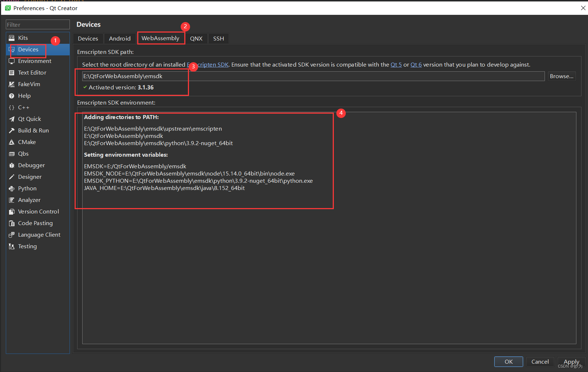Viewport: 588px width, 372px height.
Task: Open the QNX tab
Action: click(196, 38)
